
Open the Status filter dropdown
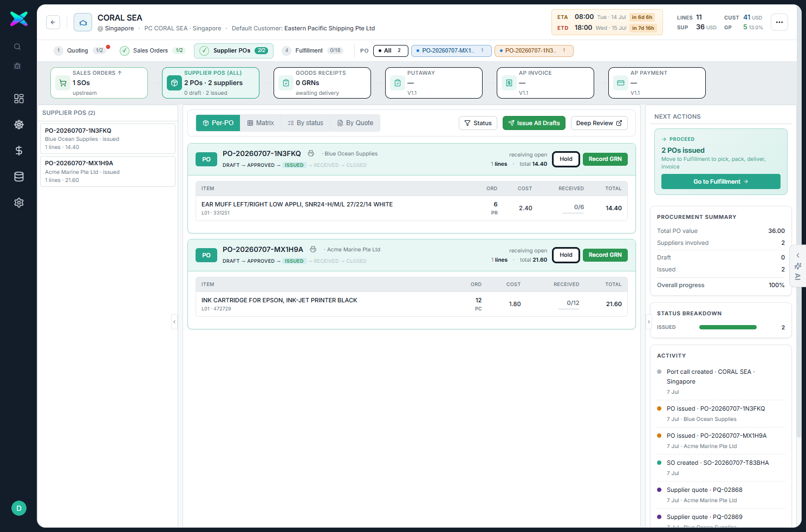[478, 123]
